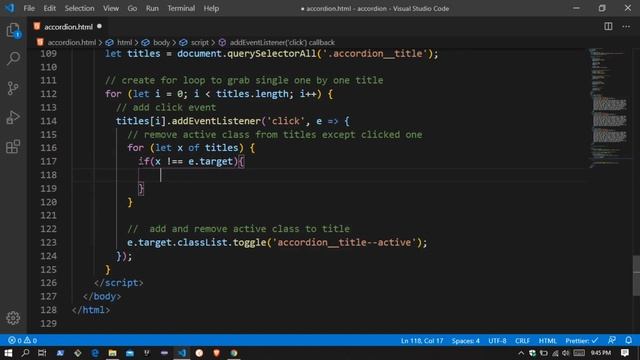Click Ln 118, Col 17 in the status bar

pos(422,340)
